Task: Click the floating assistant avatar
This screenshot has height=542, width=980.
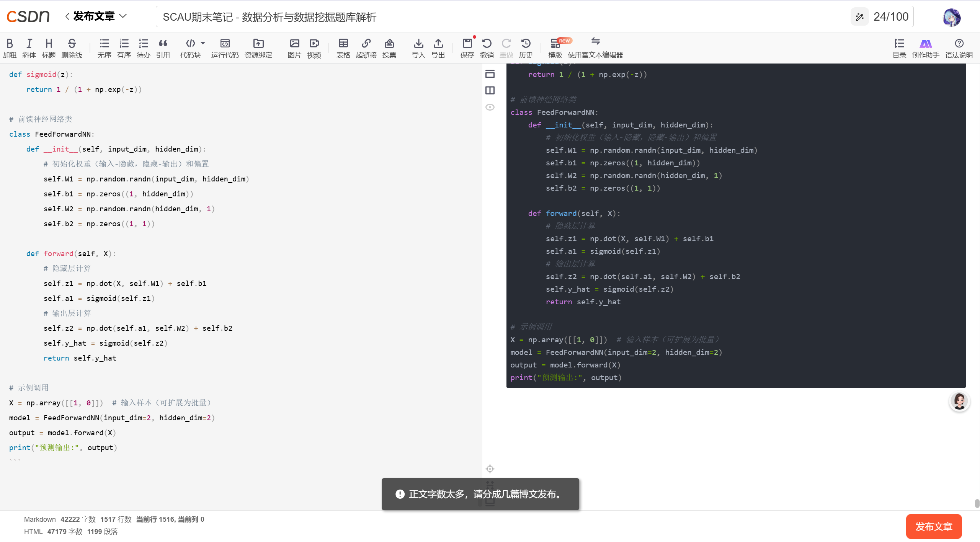Action: [959, 402]
